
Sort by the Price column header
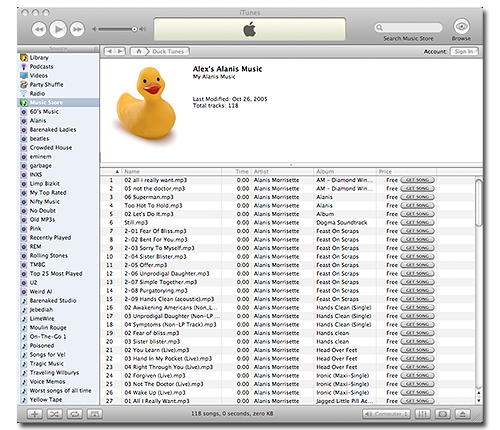click(x=406, y=171)
